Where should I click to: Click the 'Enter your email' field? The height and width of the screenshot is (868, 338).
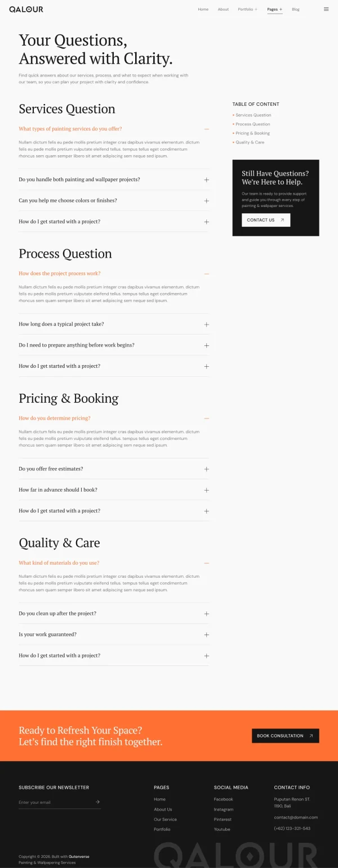pos(54,802)
